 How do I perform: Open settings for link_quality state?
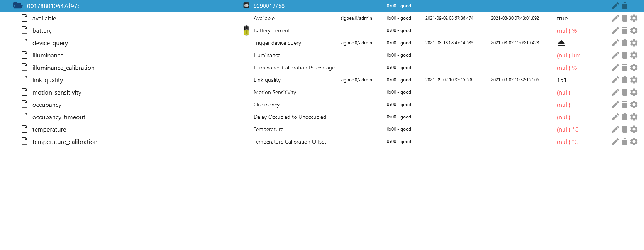click(634, 80)
